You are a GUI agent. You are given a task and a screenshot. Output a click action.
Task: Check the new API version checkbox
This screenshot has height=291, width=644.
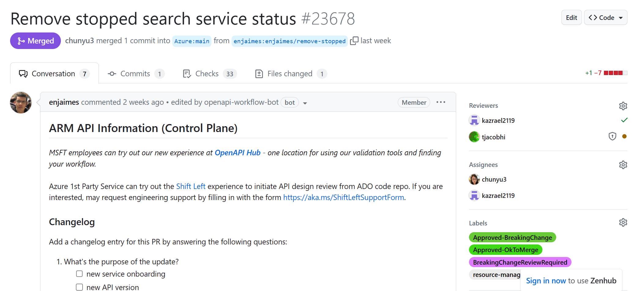[x=79, y=287]
